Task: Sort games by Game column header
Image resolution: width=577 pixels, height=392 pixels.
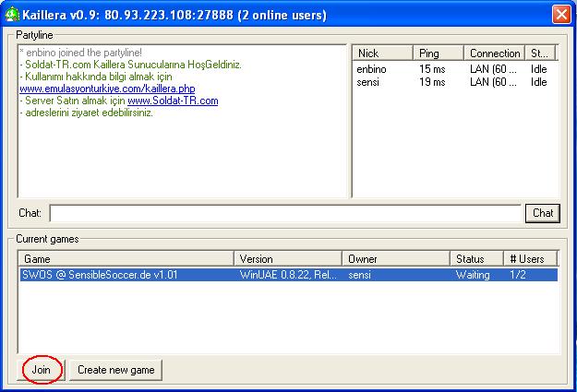Action: point(126,259)
